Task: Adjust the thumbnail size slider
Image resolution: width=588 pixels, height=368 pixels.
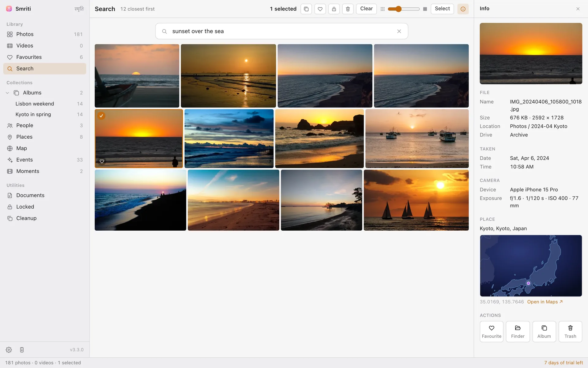Action: 404,9
